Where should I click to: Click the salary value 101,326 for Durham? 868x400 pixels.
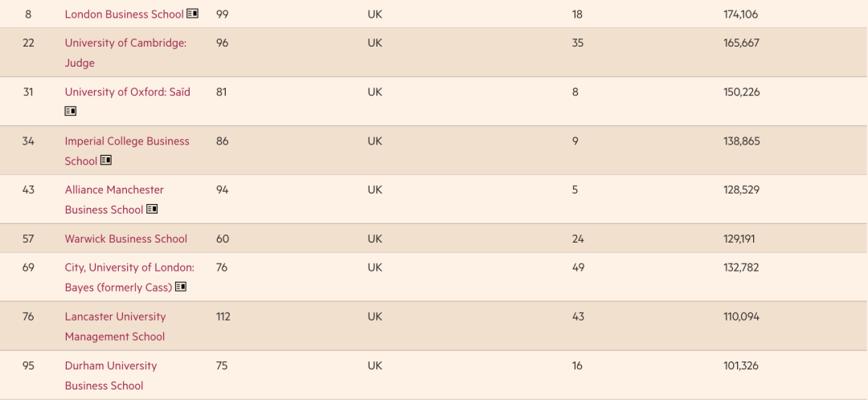pos(741,365)
